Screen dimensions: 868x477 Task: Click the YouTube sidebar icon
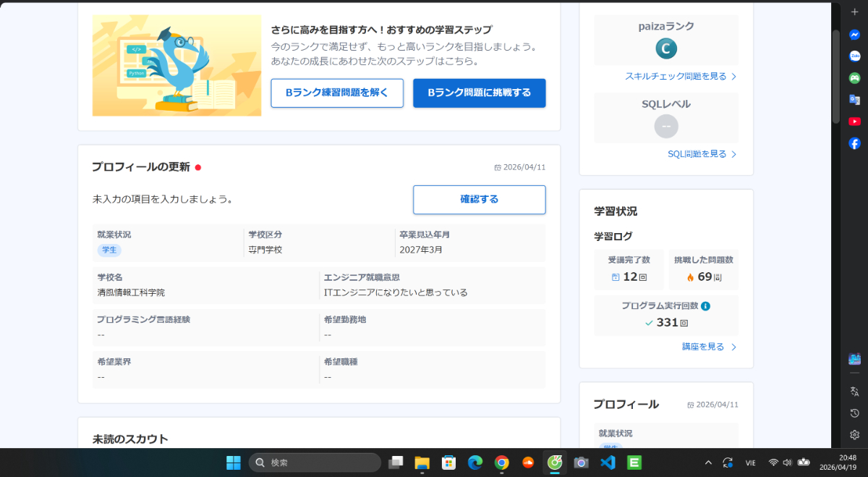pyautogui.click(x=854, y=122)
